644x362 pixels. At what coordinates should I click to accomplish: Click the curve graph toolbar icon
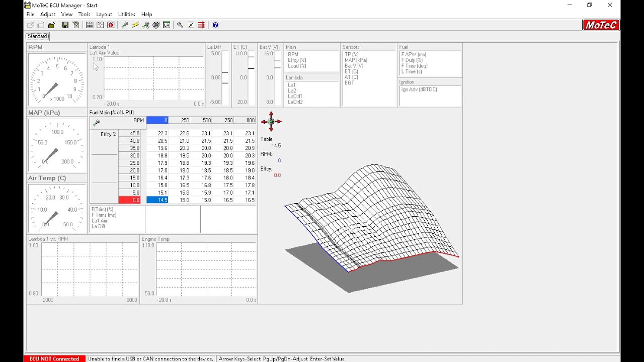pos(100,25)
